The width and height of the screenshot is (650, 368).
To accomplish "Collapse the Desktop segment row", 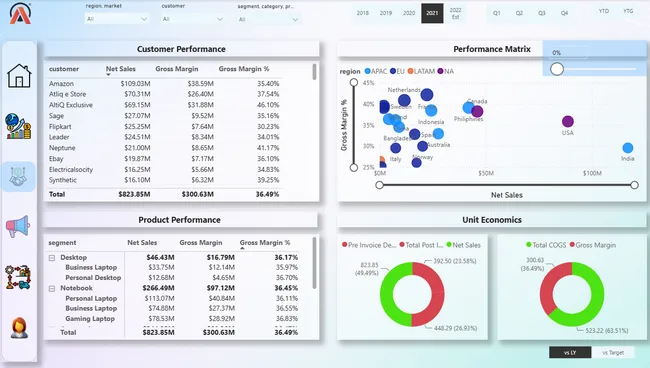I will click(x=52, y=258).
